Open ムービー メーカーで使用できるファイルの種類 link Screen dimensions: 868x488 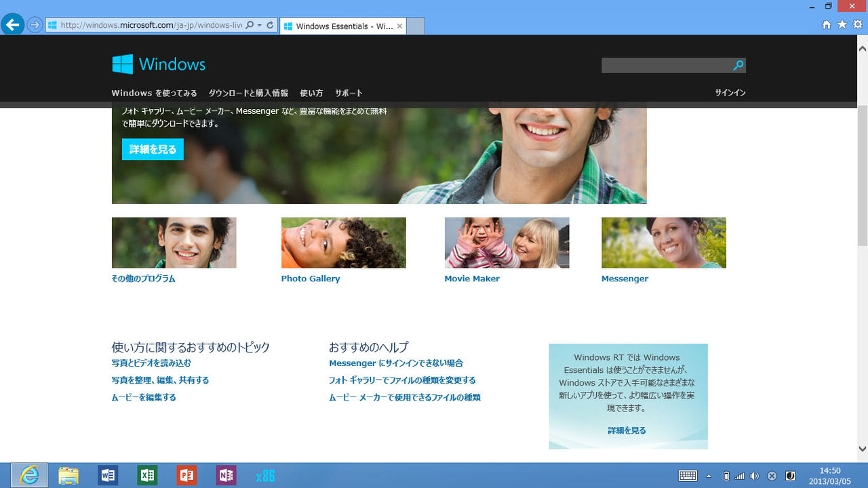(x=405, y=397)
